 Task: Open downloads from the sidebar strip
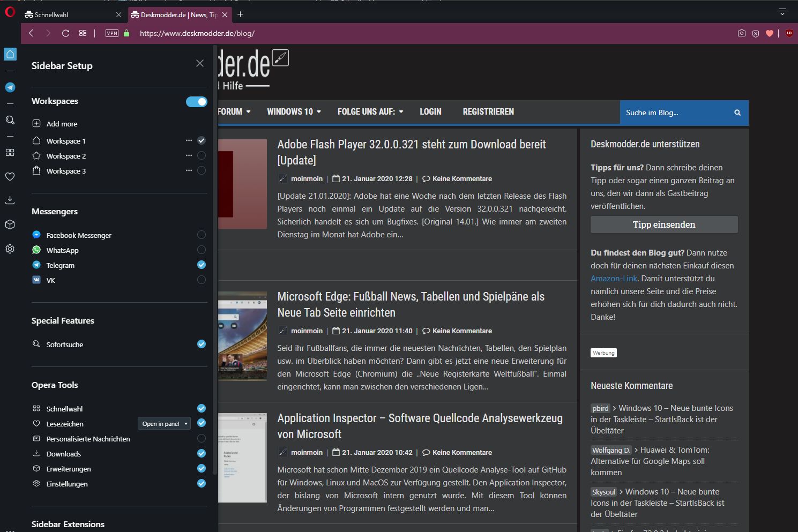[x=10, y=200]
